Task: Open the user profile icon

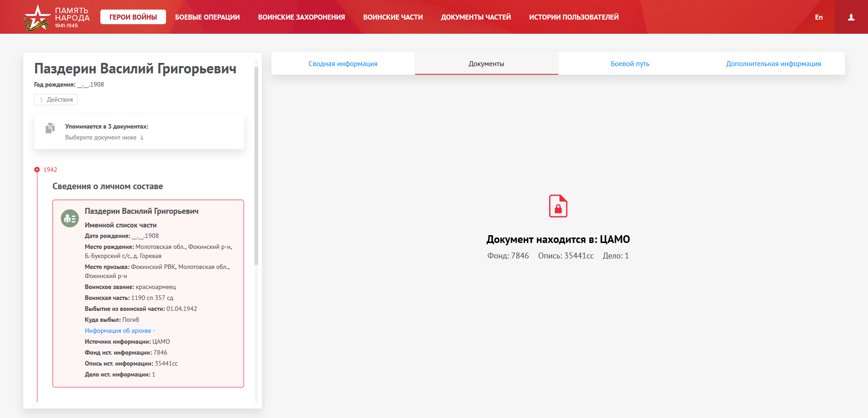Action: tap(851, 17)
